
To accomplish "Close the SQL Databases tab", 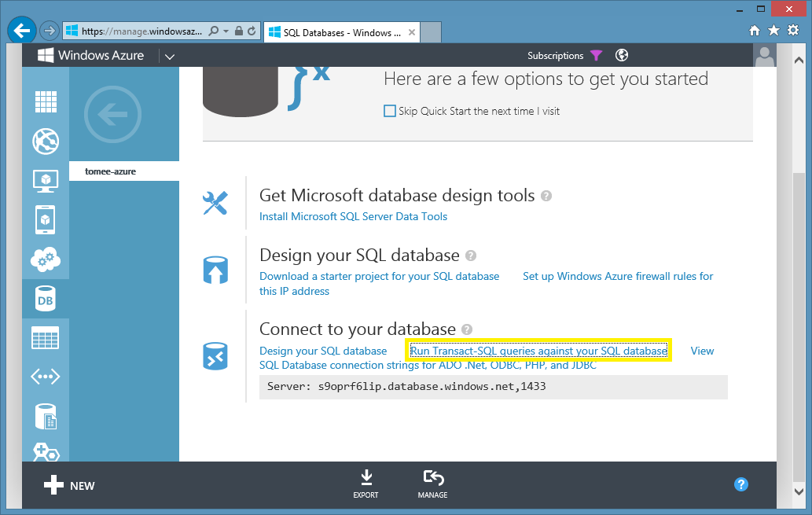I will (x=412, y=32).
